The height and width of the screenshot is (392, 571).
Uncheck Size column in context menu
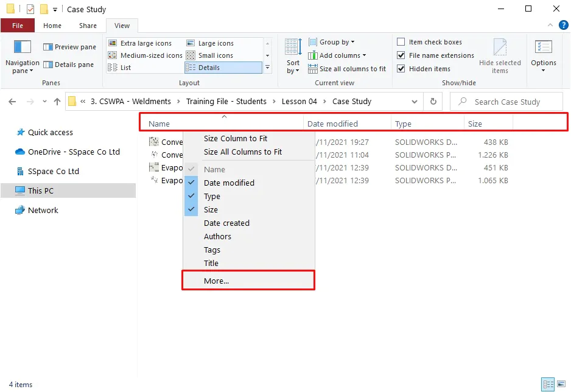pyautogui.click(x=249, y=209)
